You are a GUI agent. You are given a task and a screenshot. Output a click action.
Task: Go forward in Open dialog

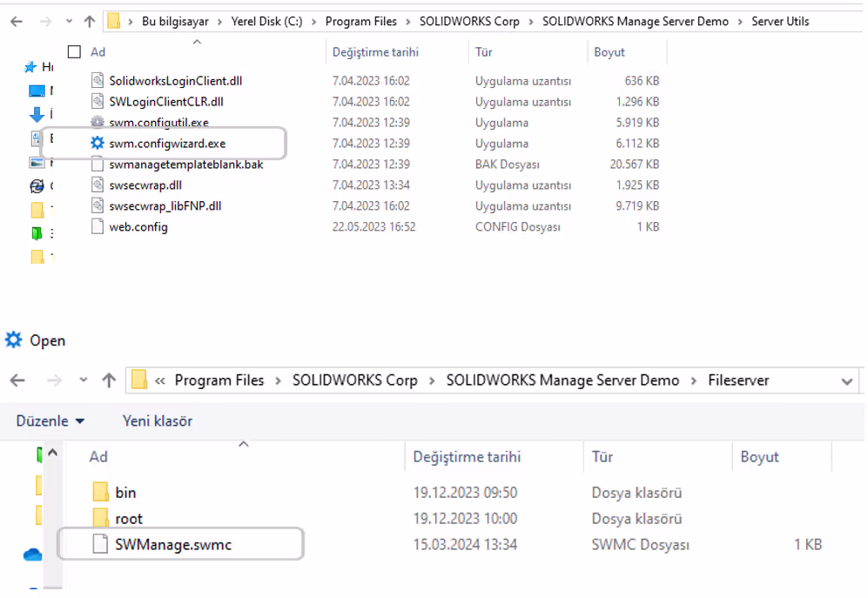pos(54,380)
